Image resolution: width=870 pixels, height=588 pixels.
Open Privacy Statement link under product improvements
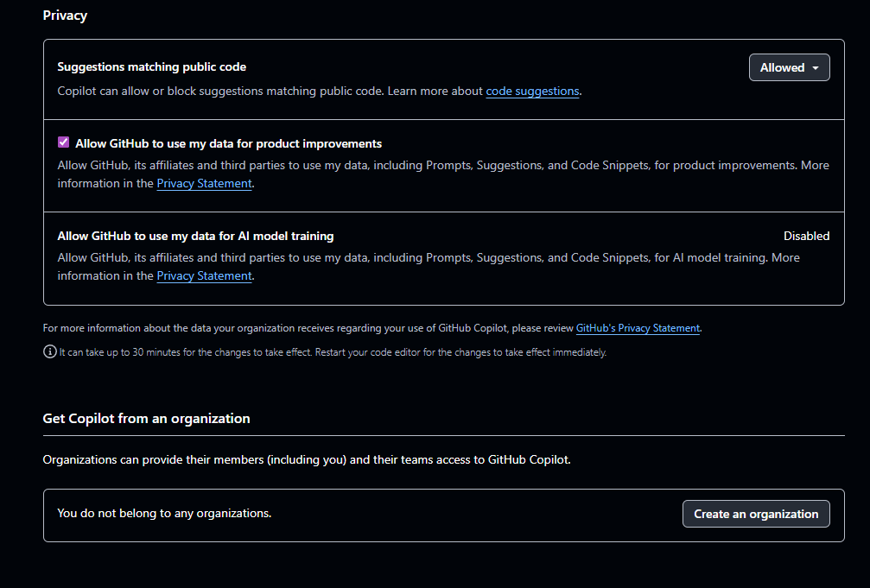(204, 184)
